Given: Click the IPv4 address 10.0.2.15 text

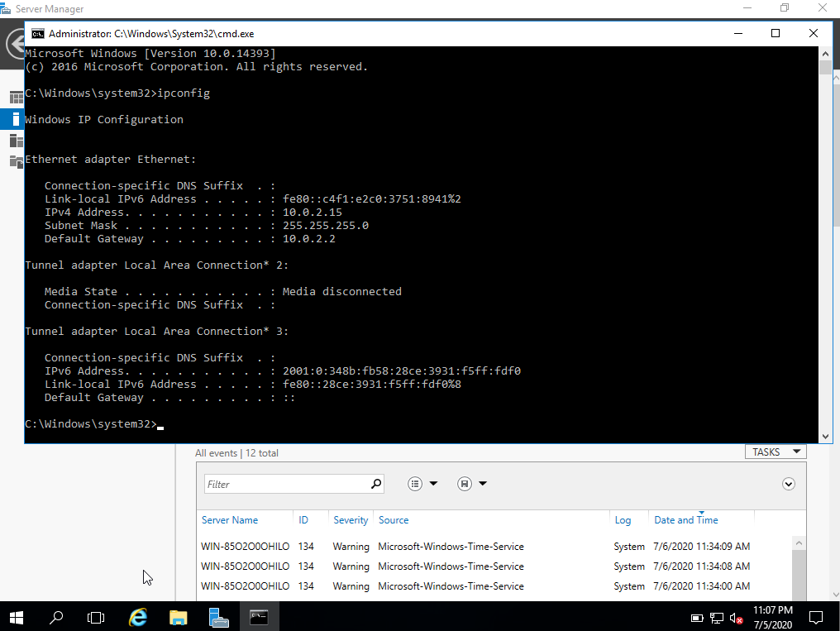Looking at the screenshot, I should tap(313, 212).
